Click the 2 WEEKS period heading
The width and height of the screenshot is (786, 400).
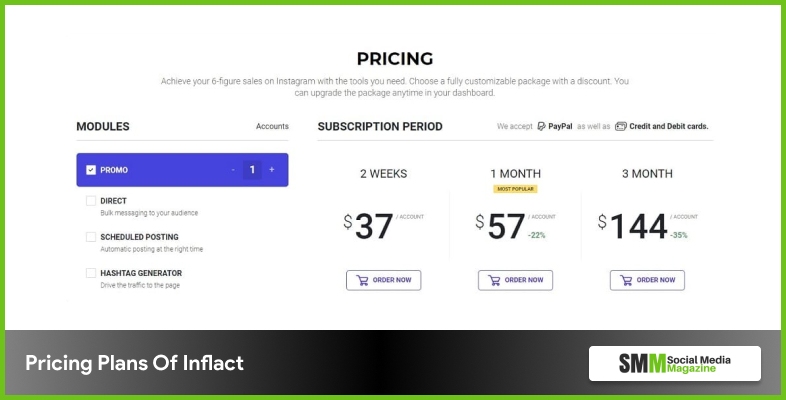(x=384, y=173)
